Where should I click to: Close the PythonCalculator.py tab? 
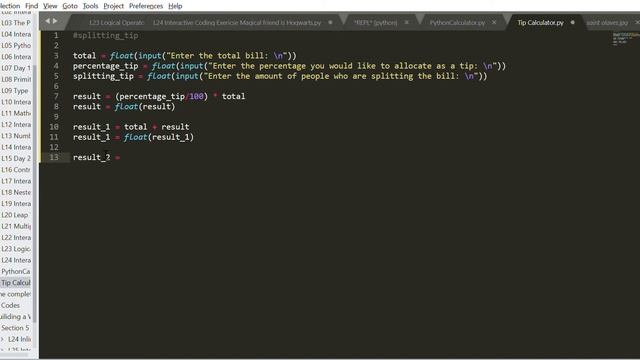(494, 22)
